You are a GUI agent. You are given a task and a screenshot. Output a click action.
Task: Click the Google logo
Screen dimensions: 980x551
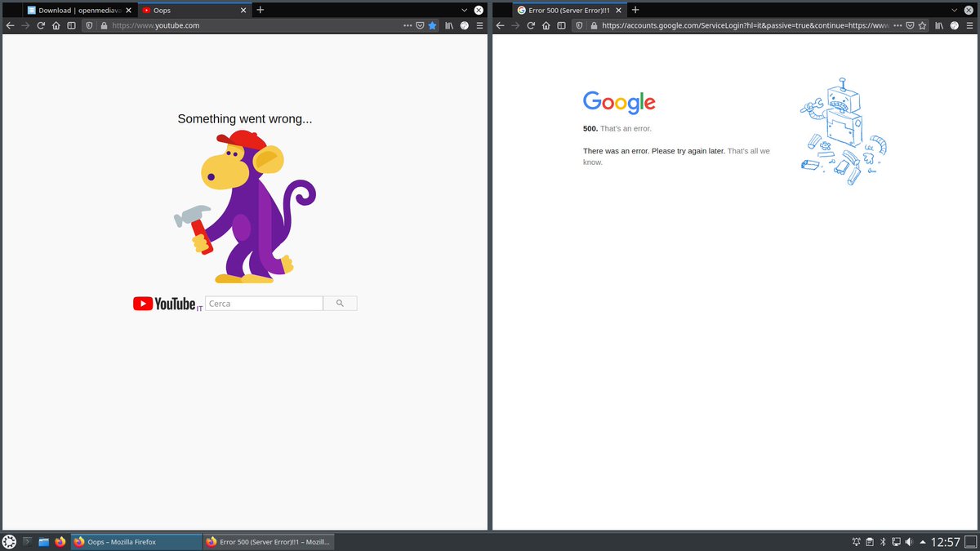pos(619,102)
